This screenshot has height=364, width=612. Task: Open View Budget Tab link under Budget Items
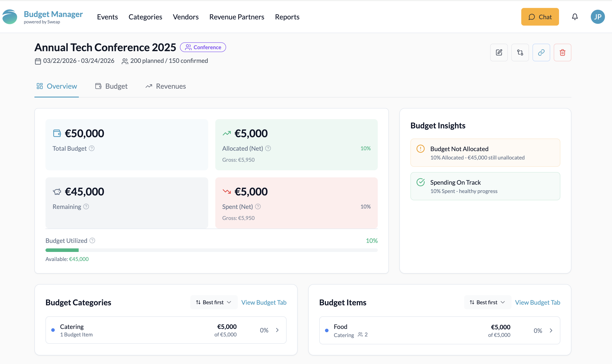537,302
